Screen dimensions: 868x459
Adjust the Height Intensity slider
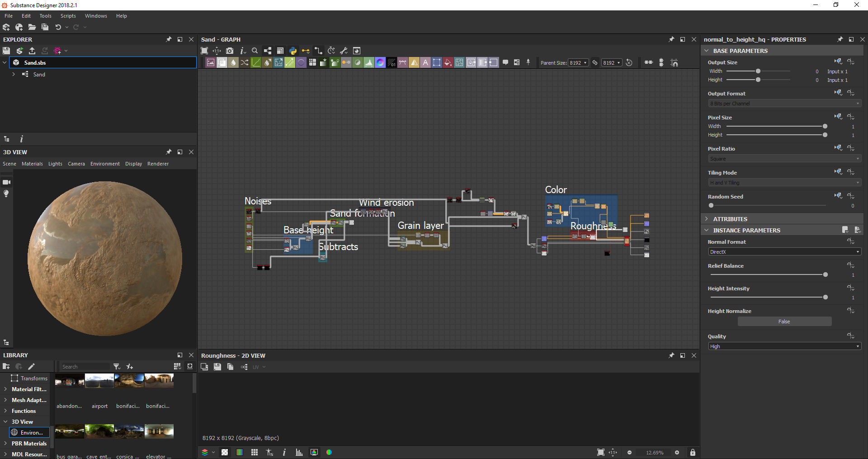click(826, 297)
